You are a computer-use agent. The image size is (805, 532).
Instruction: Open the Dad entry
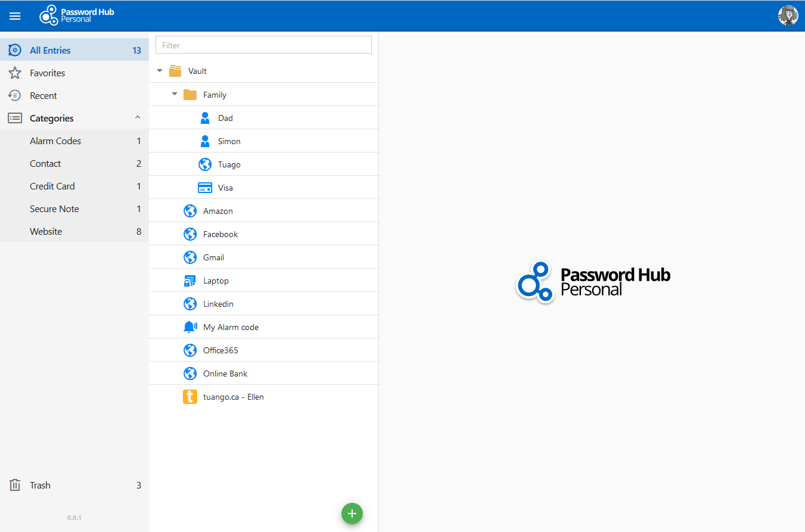point(263,118)
